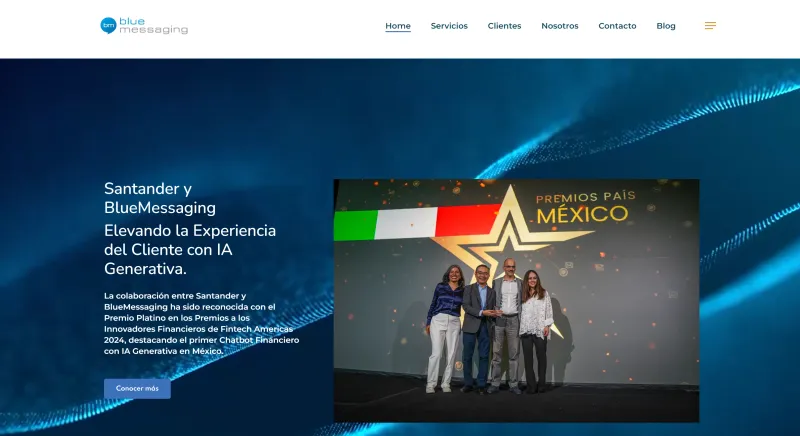Select Clientes in the navigation bar
Screen dimensions: 800x436
pyautogui.click(x=504, y=26)
